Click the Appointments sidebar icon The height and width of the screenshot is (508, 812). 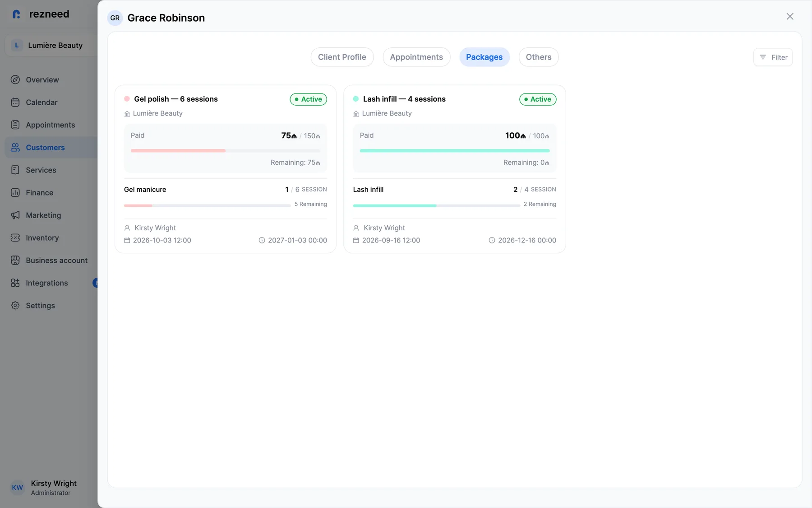(x=15, y=125)
